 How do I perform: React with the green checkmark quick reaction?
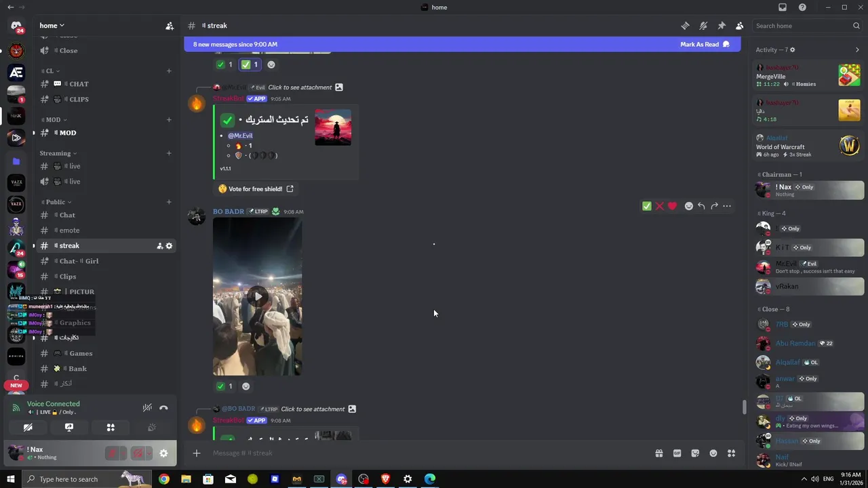coord(647,206)
